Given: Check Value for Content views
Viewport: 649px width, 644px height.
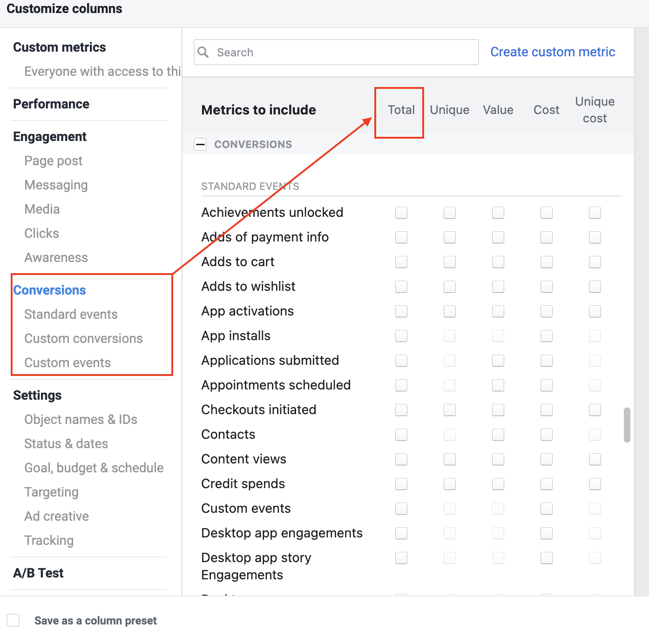Looking at the screenshot, I should tap(498, 459).
